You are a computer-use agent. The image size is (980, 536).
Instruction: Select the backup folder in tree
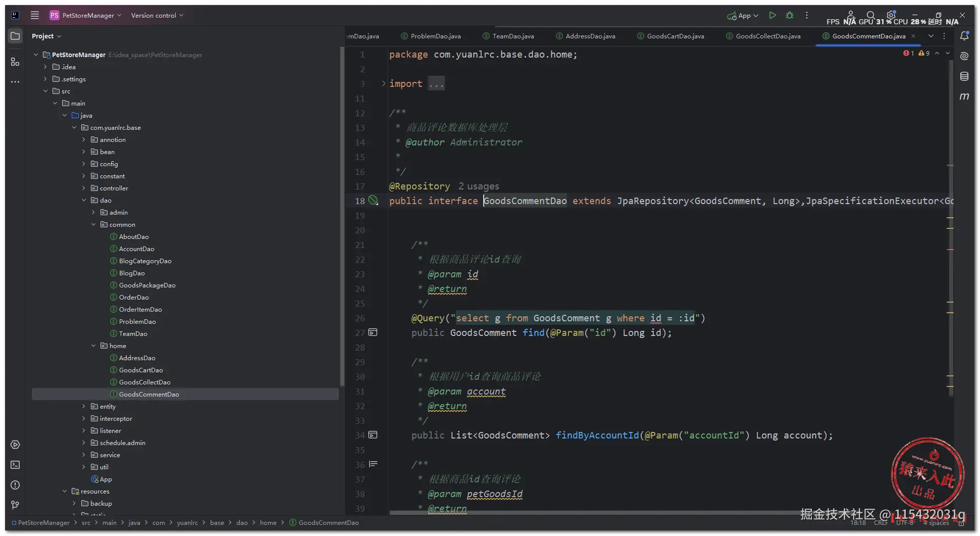point(101,503)
